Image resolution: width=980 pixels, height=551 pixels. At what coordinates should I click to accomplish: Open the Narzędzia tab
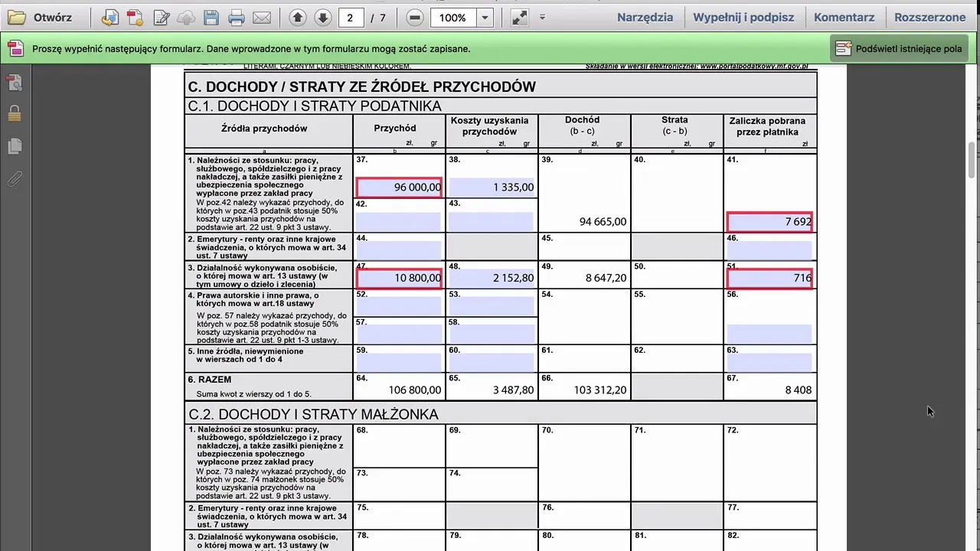point(645,18)
